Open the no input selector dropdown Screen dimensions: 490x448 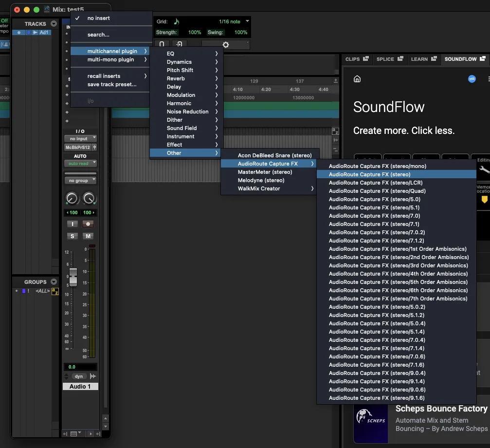pos(80,138)
